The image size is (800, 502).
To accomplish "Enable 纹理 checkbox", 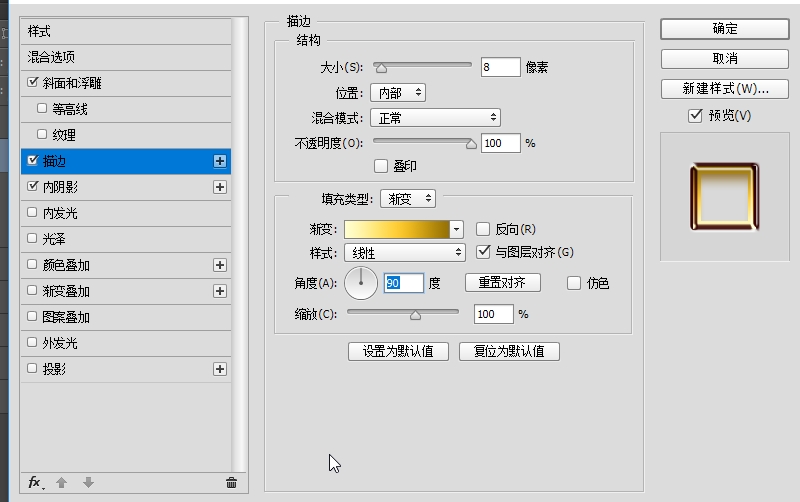I will click(x=42, y=134).
